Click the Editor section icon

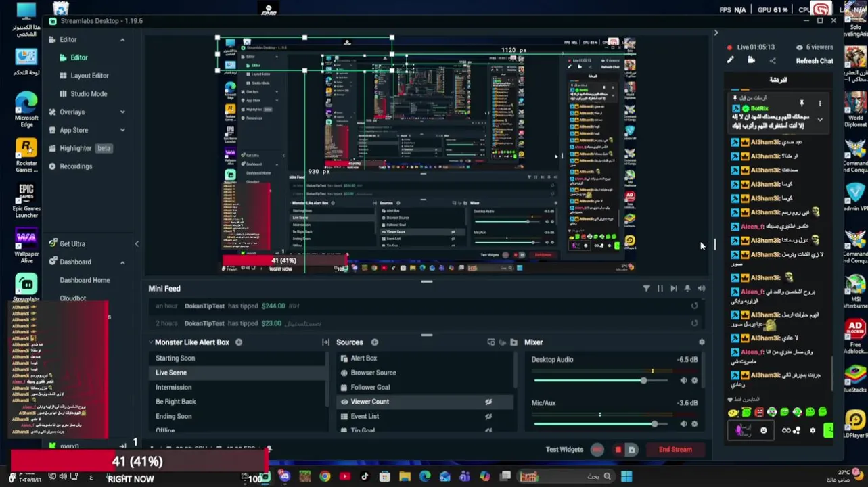click(x=52, y=40)
